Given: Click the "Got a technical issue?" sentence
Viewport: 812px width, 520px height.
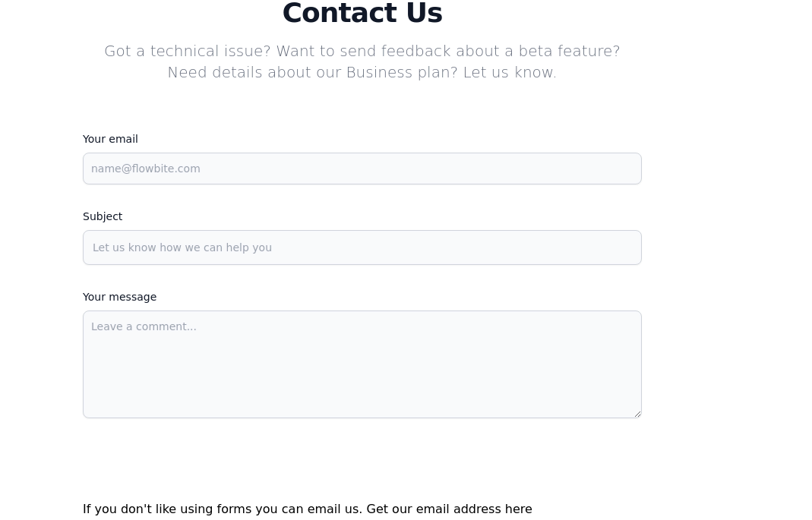Looking at the screenshot, I should (187, 51).
